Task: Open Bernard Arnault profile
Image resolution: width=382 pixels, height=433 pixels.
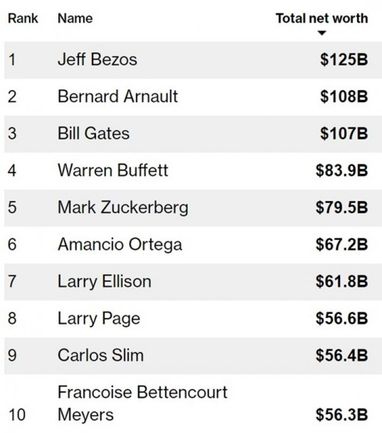Action: coord(118,97)
